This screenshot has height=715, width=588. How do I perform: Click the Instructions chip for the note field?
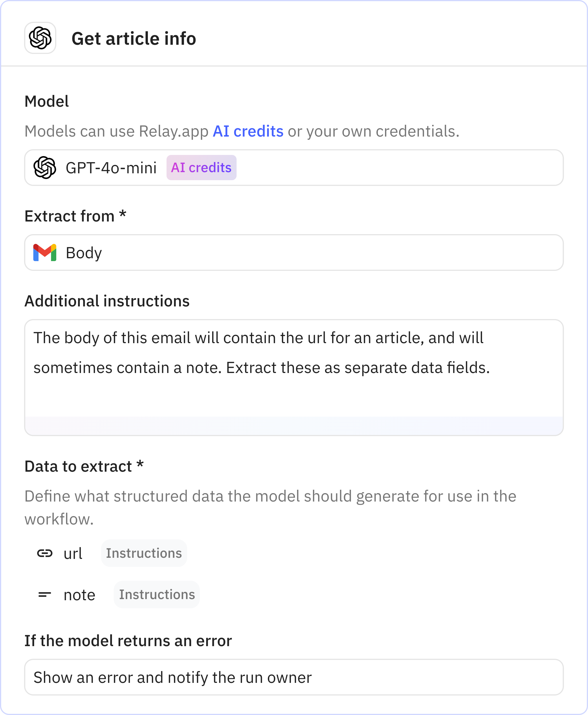(156, 594)
